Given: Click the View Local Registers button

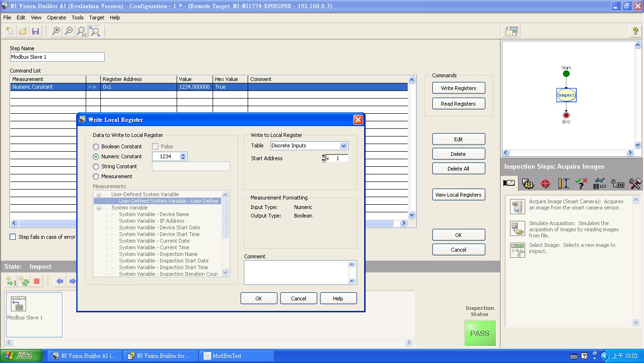Looking at the screenshot, I should coord(458,195).
